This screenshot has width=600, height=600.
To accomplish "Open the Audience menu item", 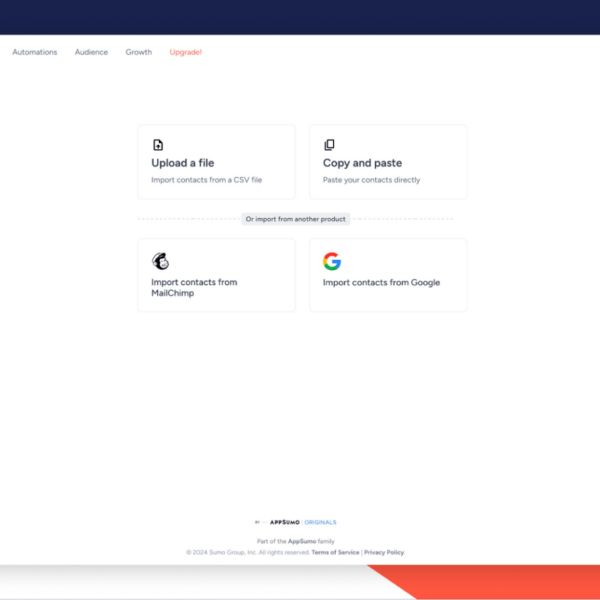I will 91,52.
